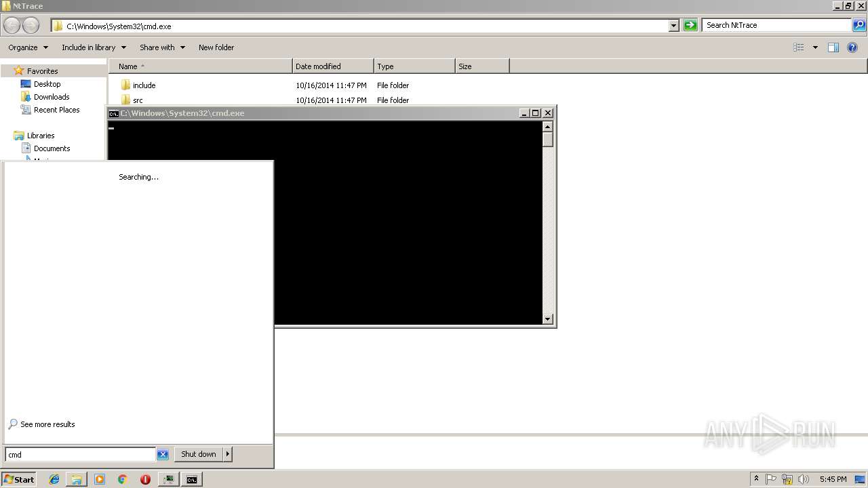This screenshot has width=868, height=488.
Task: Clear the cmd search text
Action: pos(163,455)
